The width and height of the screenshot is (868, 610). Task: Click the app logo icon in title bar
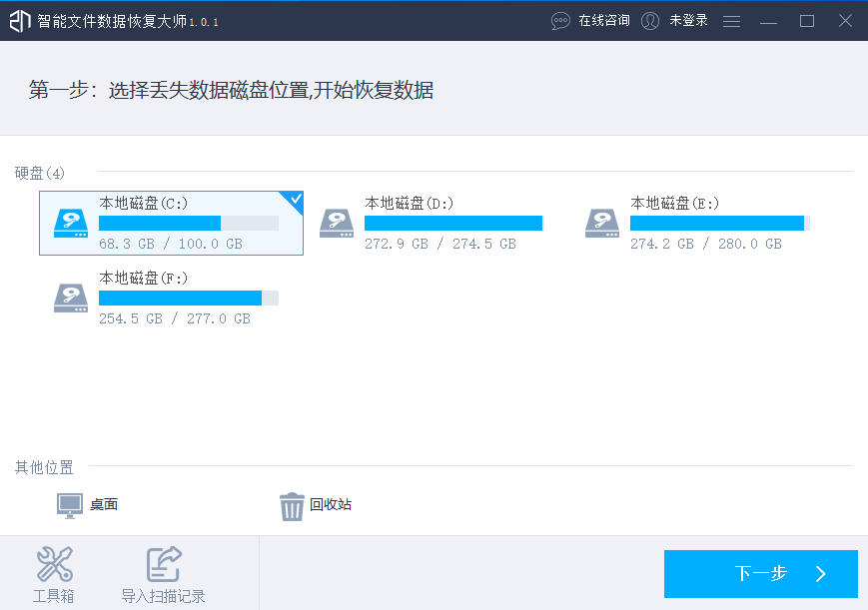coord(20,21)
